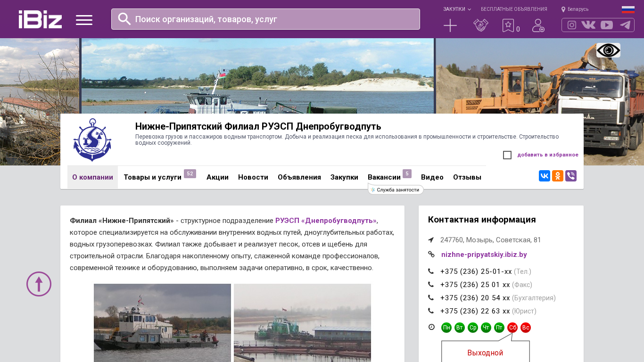This screenshot has width=644, height=362.
Task: Open the hamburger menu
Action: (84, 20)
